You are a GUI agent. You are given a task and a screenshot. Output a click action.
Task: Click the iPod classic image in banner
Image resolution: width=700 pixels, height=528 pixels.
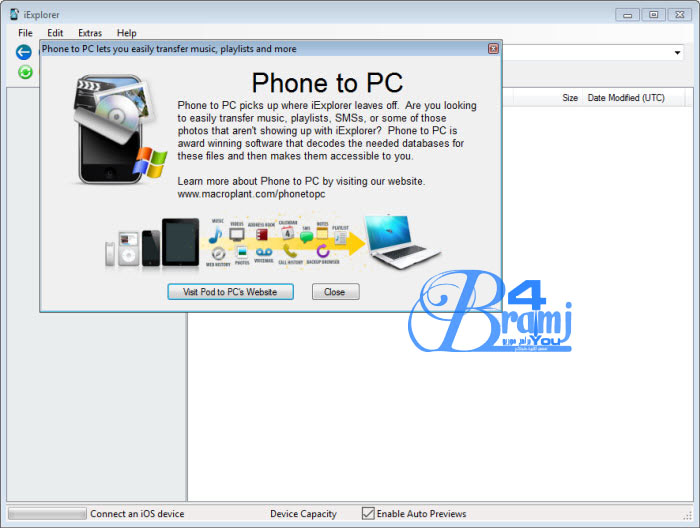pyautogui.click(x=128, y=249)
